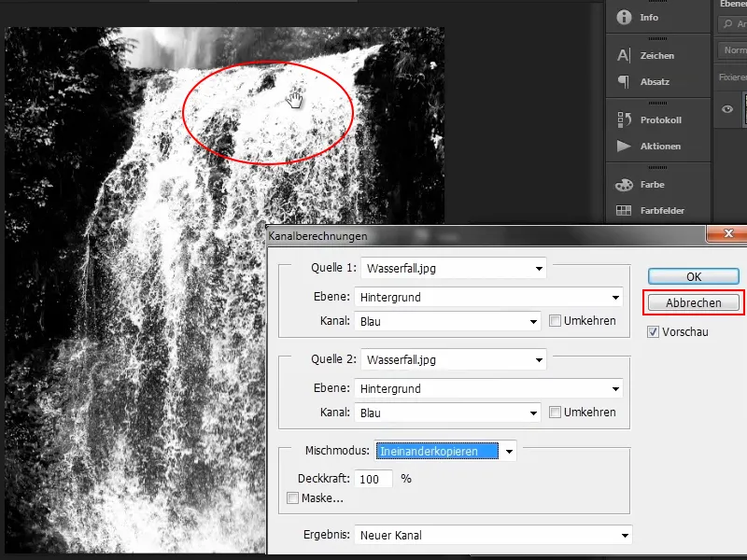Close the Kanalberechnungen dialog

[727, 233]
